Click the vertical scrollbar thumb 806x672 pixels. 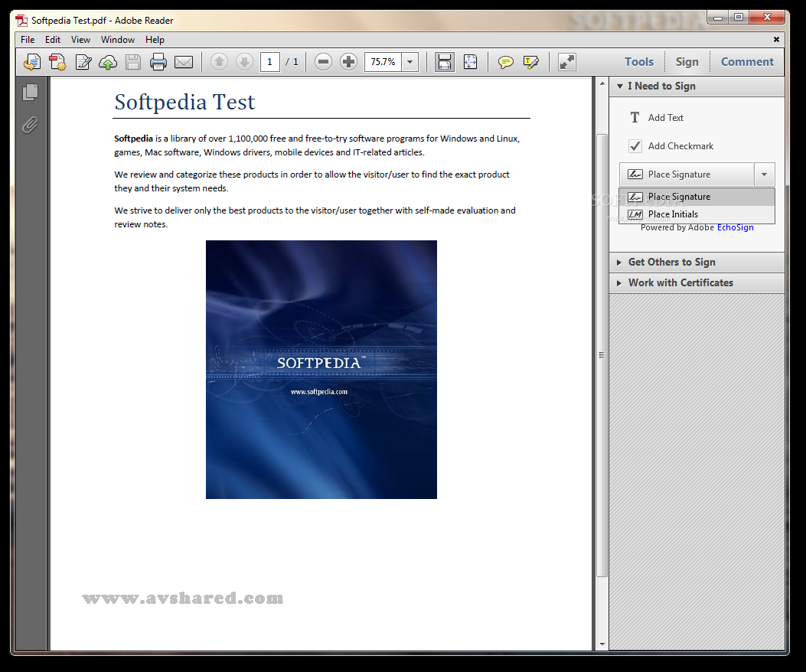click(x=602, y=355)
